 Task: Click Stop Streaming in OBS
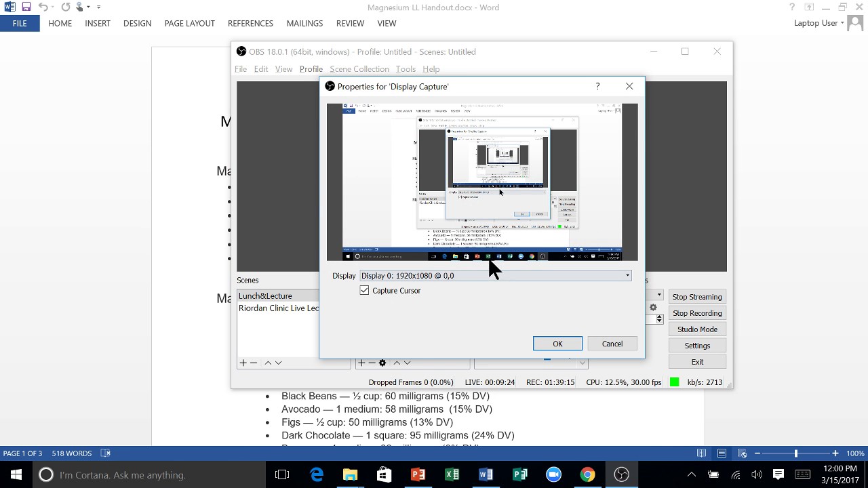point(697,297)
